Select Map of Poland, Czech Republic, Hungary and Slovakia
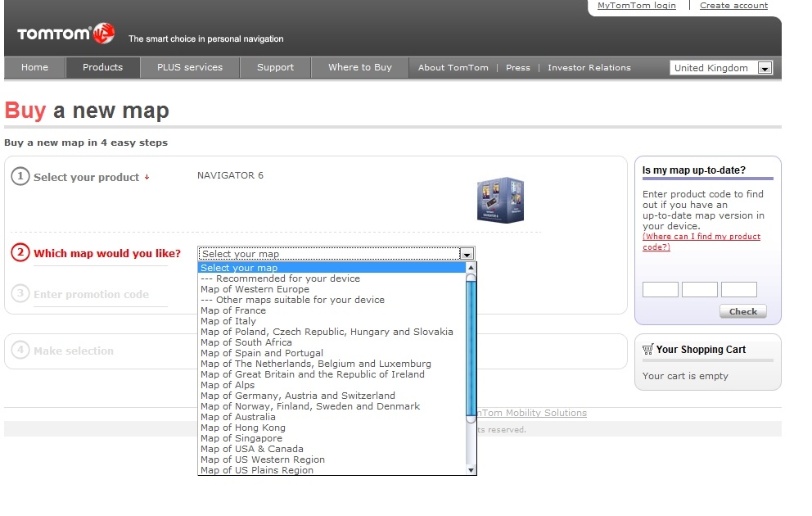Screen dimensions: 812x516 (332, 332)
